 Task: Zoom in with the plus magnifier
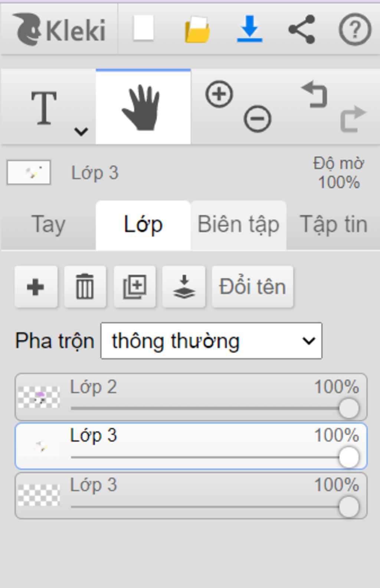pos(219,94)
